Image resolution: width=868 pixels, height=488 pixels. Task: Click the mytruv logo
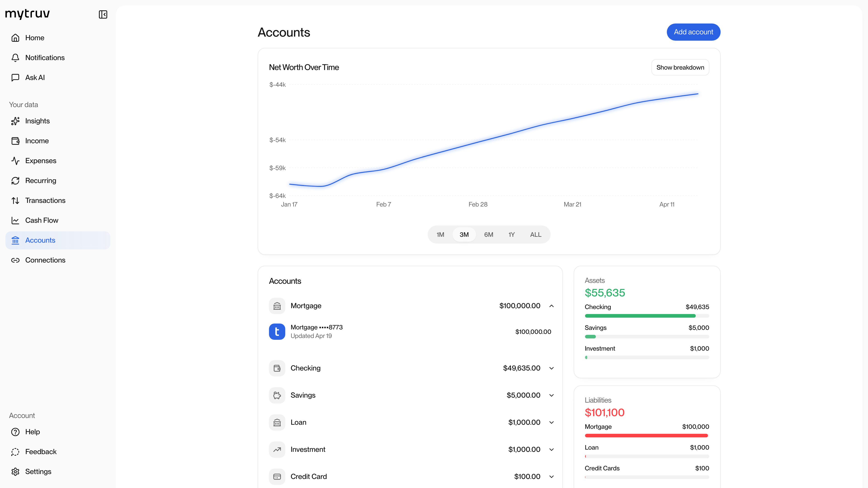pos(27,14)
